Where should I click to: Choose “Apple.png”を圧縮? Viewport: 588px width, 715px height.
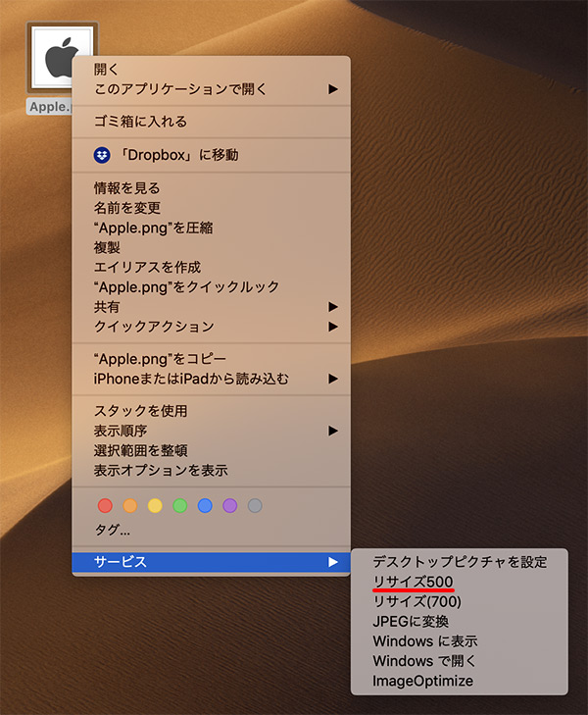click(x=211, y=228)
